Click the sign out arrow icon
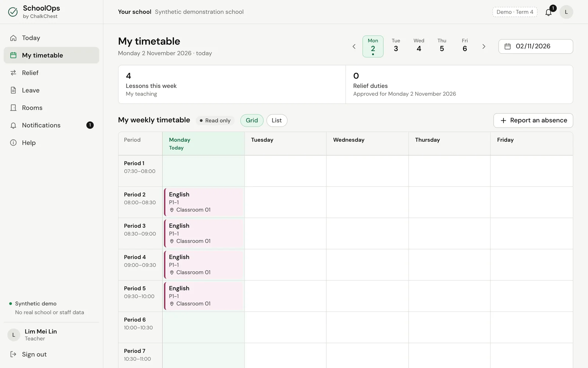Image resolution: width=588 pixels, height=368 pixels. coord(13,354)
